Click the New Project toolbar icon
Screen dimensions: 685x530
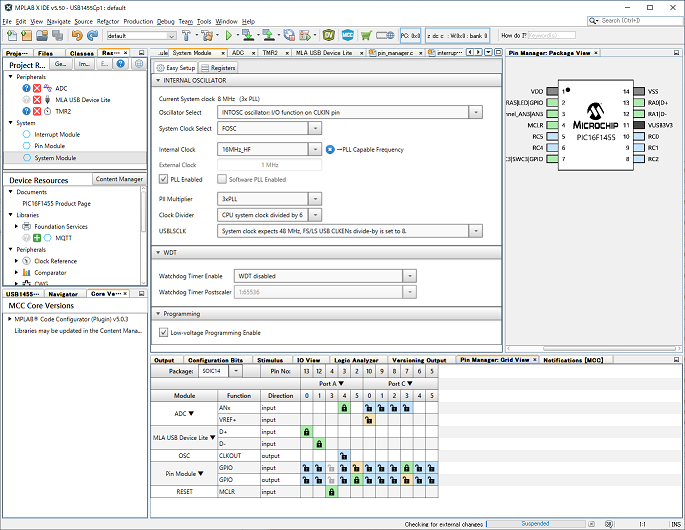27,35
